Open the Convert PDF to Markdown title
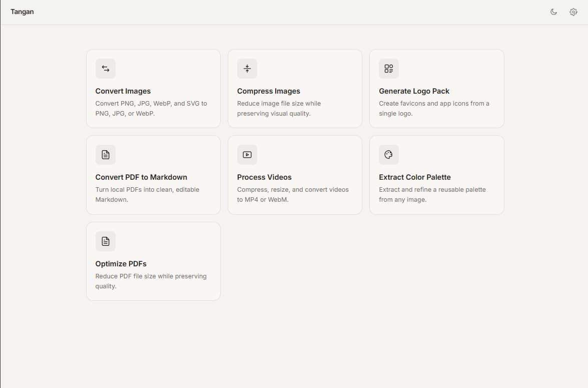The width and height of the screenshot is (588, 388). pyautogui.click(x=141, y=177)
